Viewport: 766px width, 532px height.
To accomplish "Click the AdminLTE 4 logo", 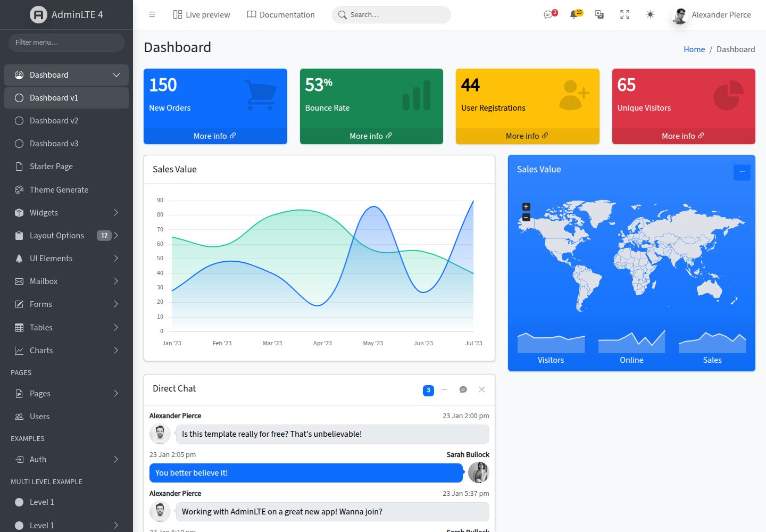I will coord(66,14).
